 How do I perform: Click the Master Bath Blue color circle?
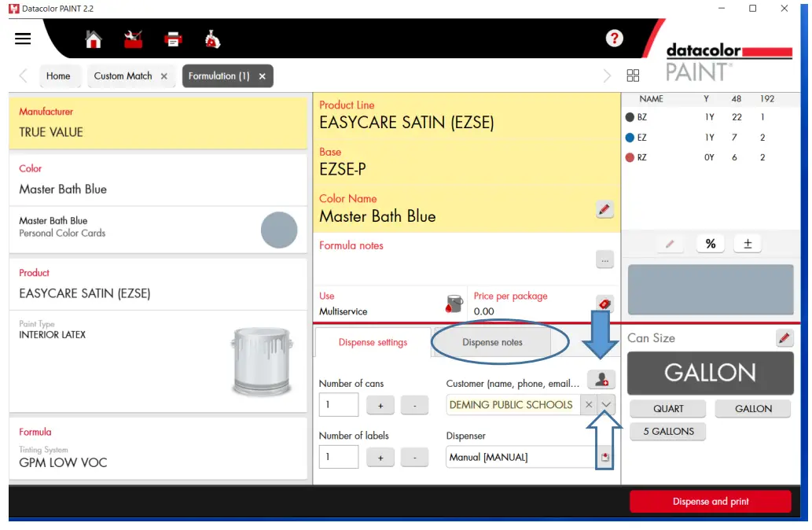pos(279,230)
